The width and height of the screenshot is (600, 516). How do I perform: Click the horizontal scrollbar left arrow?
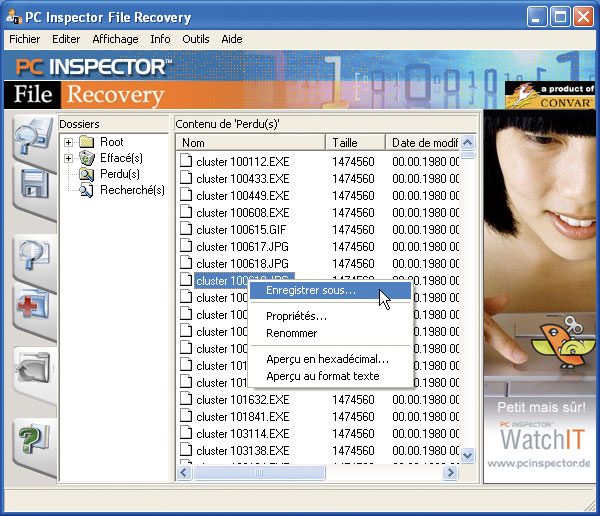pyautogui.click(x=184, y=473)
